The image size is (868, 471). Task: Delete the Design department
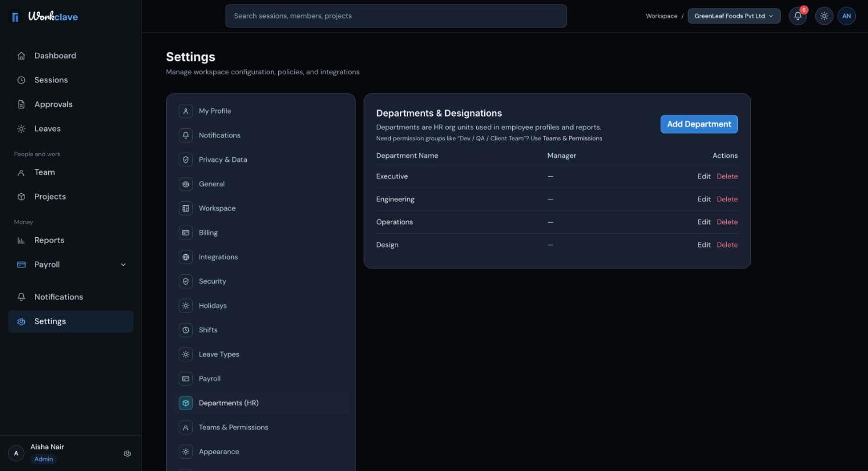tap(727, 245)
